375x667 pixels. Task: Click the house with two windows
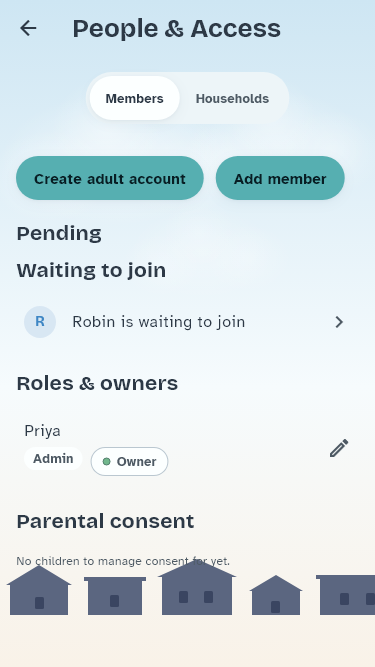pyautogui.click(x=197, y=588)
